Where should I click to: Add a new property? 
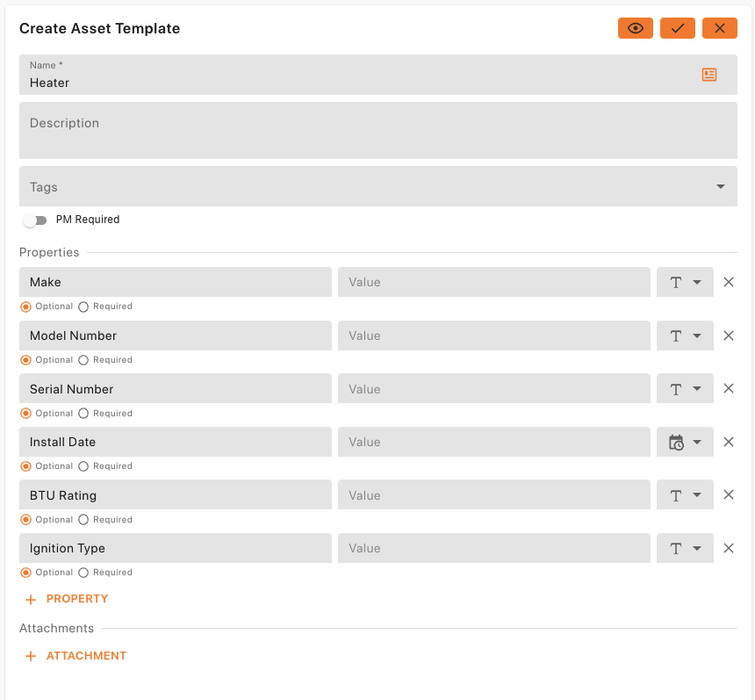tap(67, 599)
